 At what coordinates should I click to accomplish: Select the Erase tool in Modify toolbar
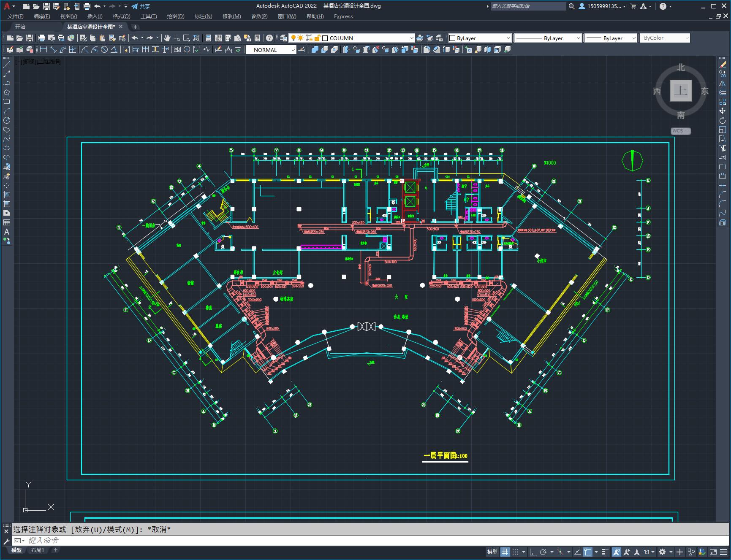(723, 65)
